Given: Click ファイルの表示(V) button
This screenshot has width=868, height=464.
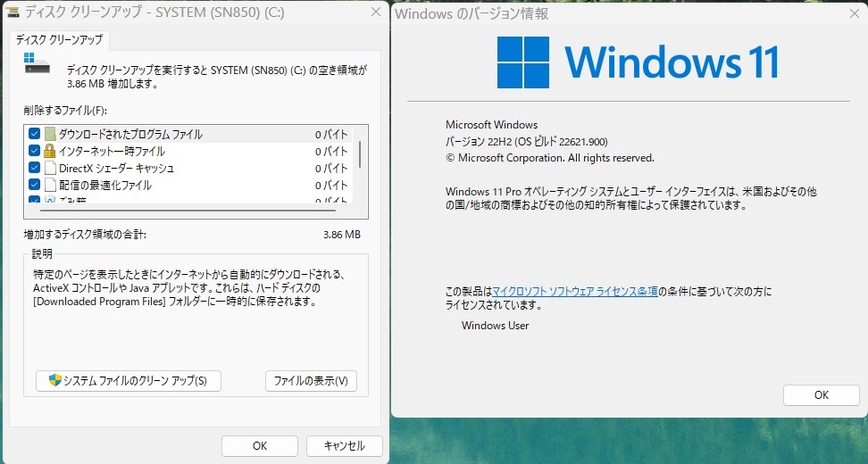Looking at the screenshot, I should (311, 380).
